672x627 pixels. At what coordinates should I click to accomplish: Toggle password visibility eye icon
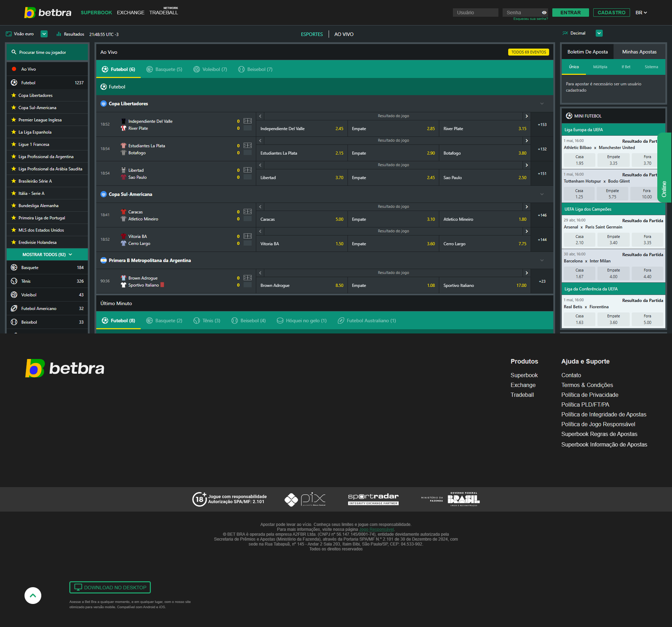click(x=544, y=13)
